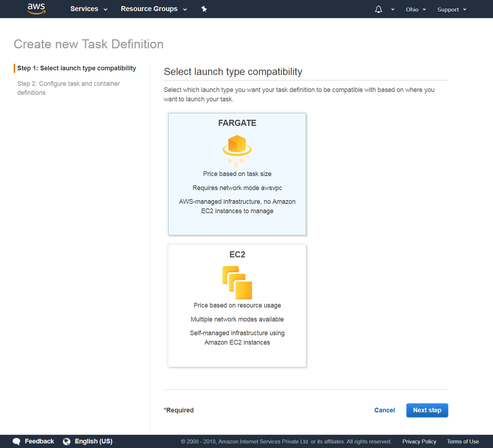The height and width of the screenshot is (448, 493).
Task: Expand the Services dropdown chevron
Action: point(106,10)
